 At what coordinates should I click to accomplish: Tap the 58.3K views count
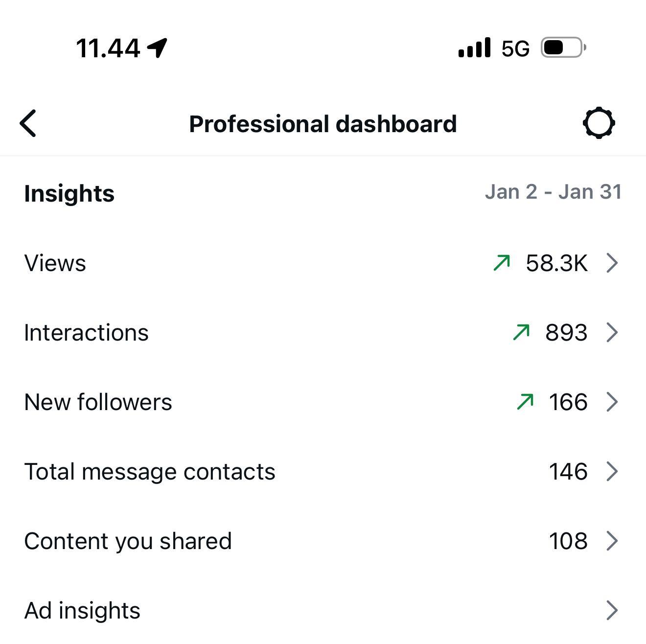(556, 263)
